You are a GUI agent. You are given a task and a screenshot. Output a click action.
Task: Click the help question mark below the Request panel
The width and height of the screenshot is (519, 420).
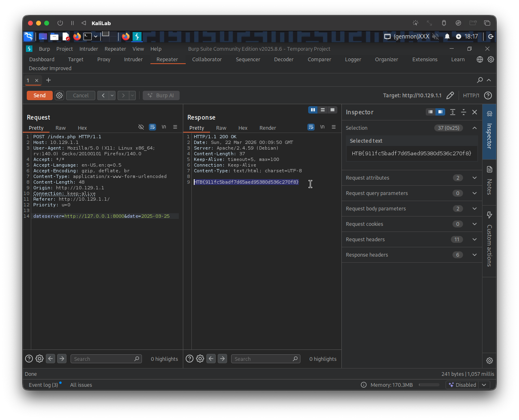tap(29, 358)
